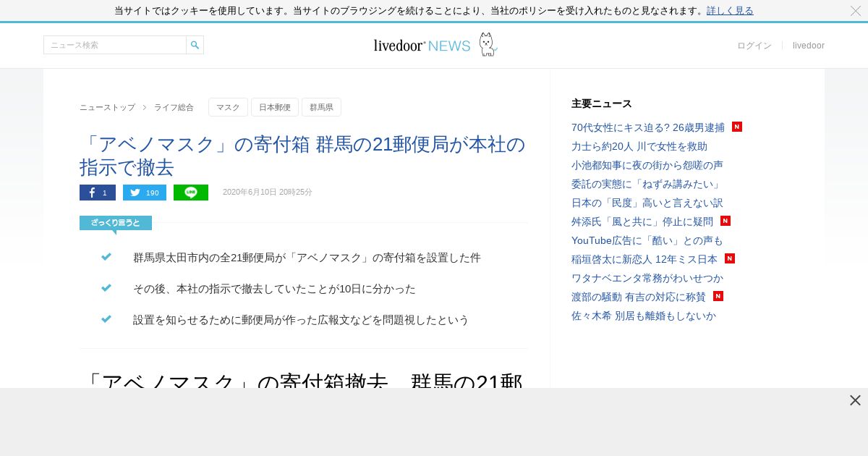Select the マスク tag
Viewport: 868px width, 456px height.
[x=228, y=107]
